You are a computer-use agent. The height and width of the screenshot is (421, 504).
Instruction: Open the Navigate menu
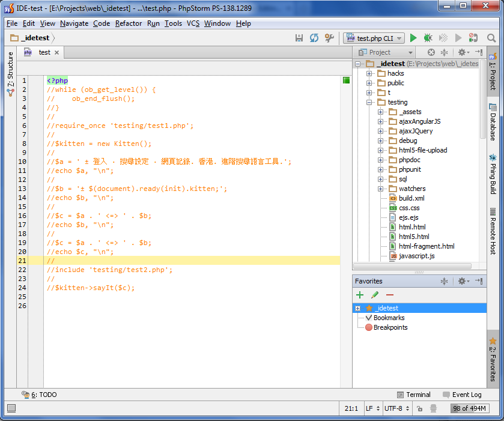click(x=74, y=23)
